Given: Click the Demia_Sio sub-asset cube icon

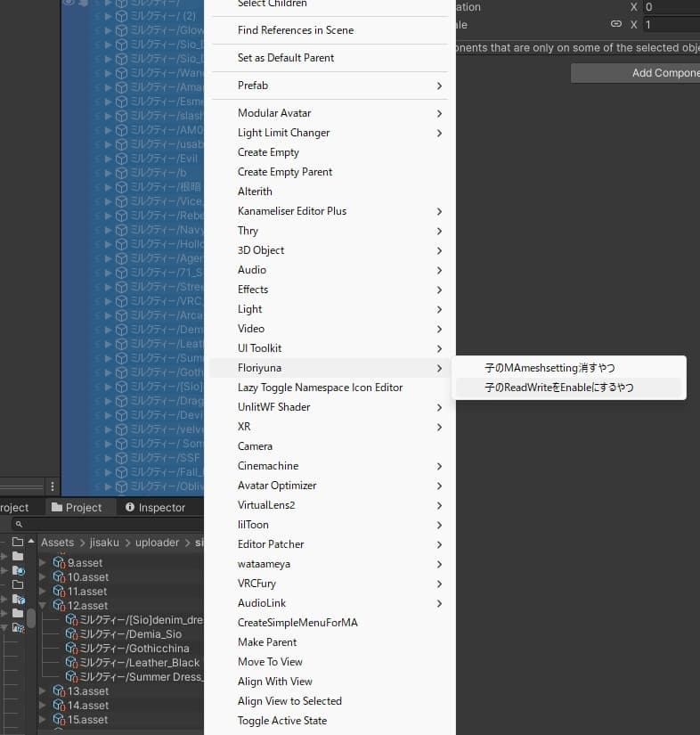Looking at the screenshot, I should (72, 634).
